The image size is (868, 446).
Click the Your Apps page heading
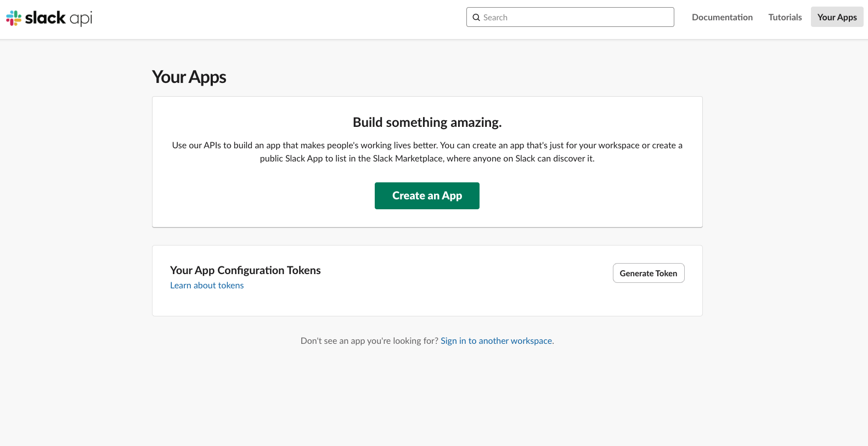[x=189, y=77]
